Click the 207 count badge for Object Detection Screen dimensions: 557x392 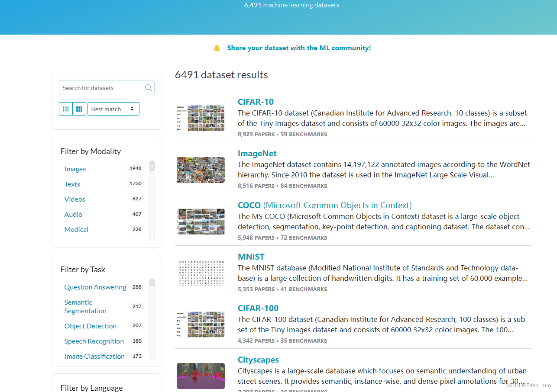[137, 325]
